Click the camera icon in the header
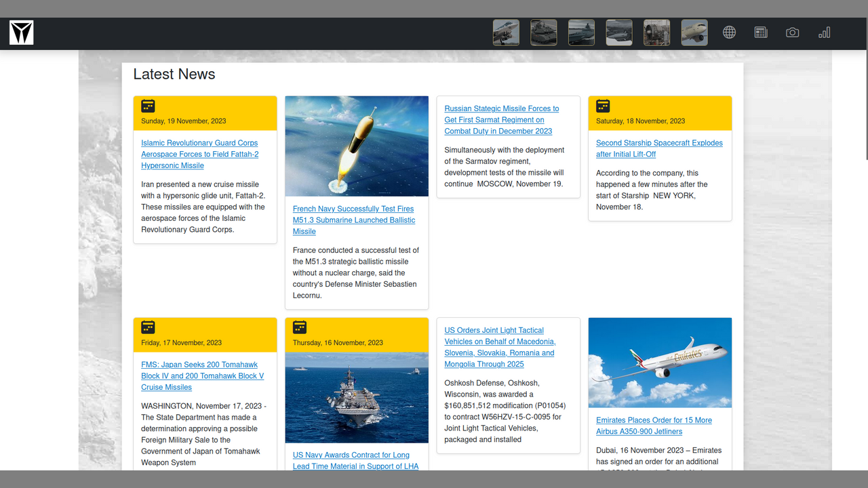Viewport: 868px width, 488px height. point(792,33)
